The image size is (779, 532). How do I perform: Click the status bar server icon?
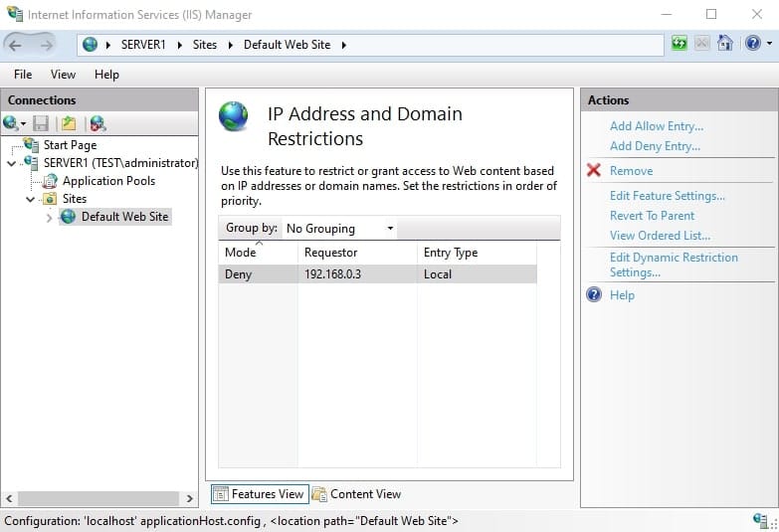tap(760, 520)
